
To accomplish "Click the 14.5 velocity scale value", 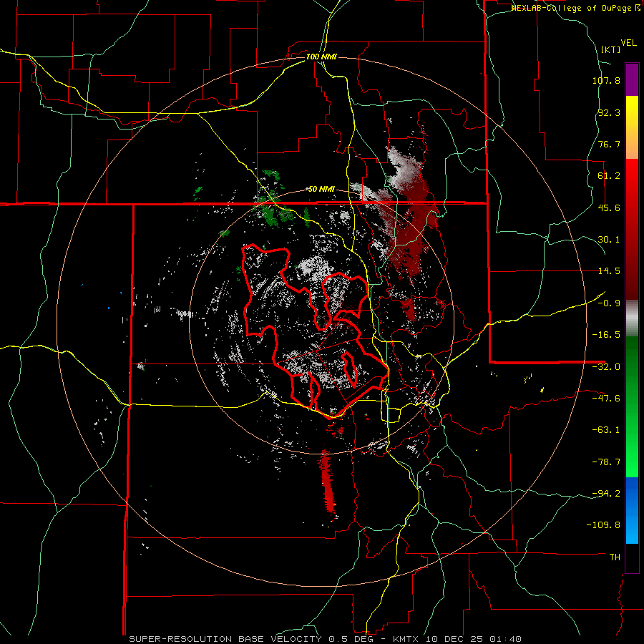I will 609,271.
